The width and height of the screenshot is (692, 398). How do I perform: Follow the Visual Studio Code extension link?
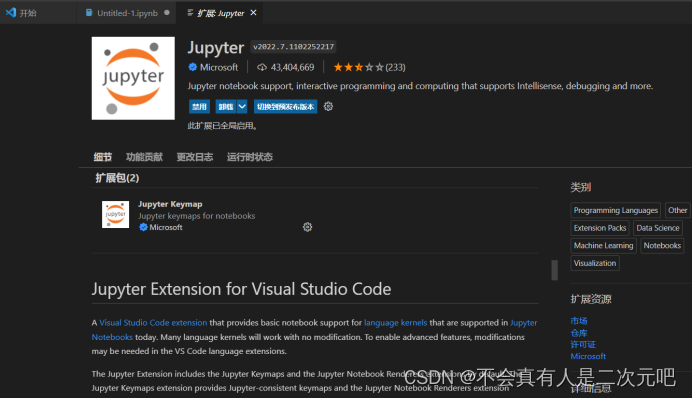tap(153, 323)
